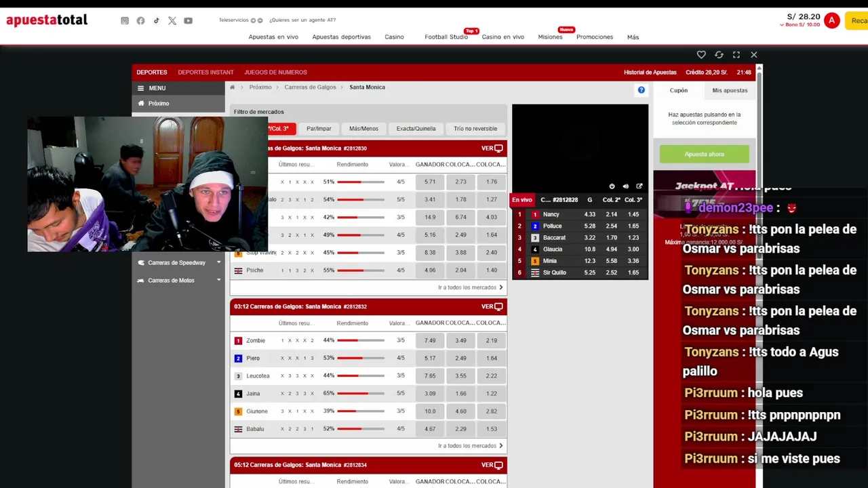
Task: Select live odds 5.25 for Sir Quillo
Action: point(590,272)
